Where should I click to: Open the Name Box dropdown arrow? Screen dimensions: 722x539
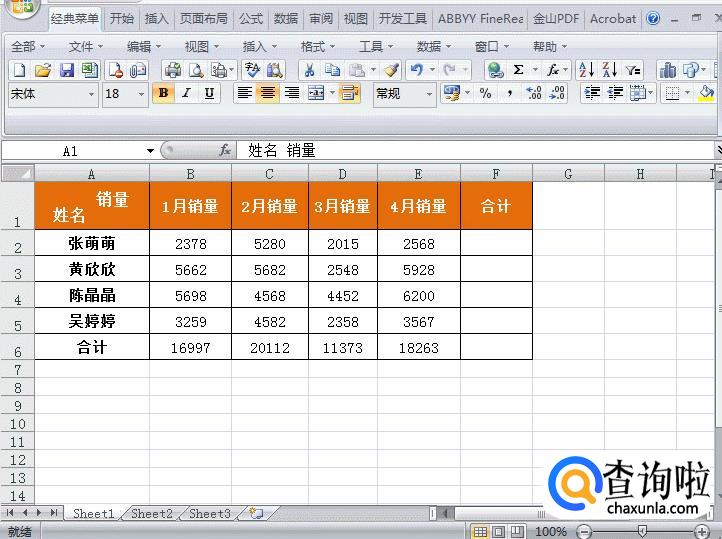(150, 151)
